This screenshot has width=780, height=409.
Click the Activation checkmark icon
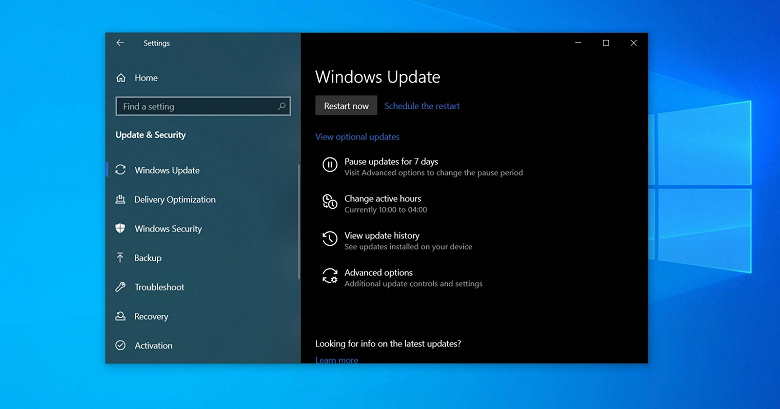(120, 345)
